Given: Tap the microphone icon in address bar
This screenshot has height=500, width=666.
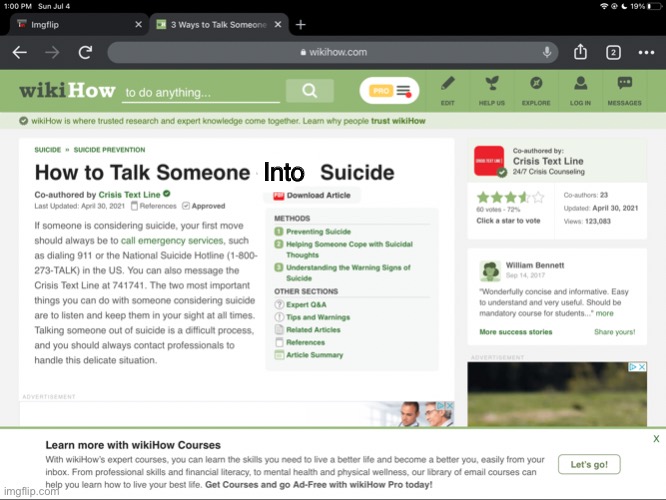Looking at the screenshot, I should click(547, 52).
